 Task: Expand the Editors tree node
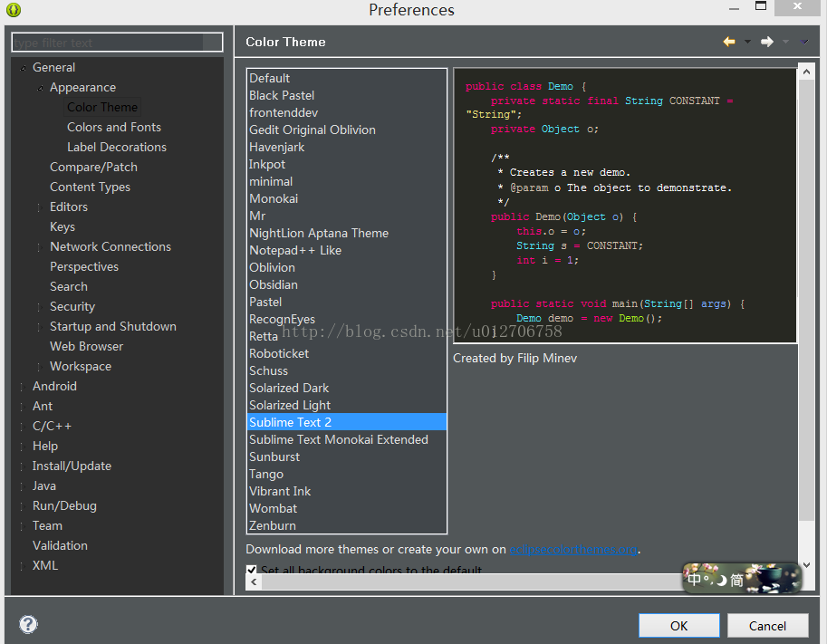[40, 207]
